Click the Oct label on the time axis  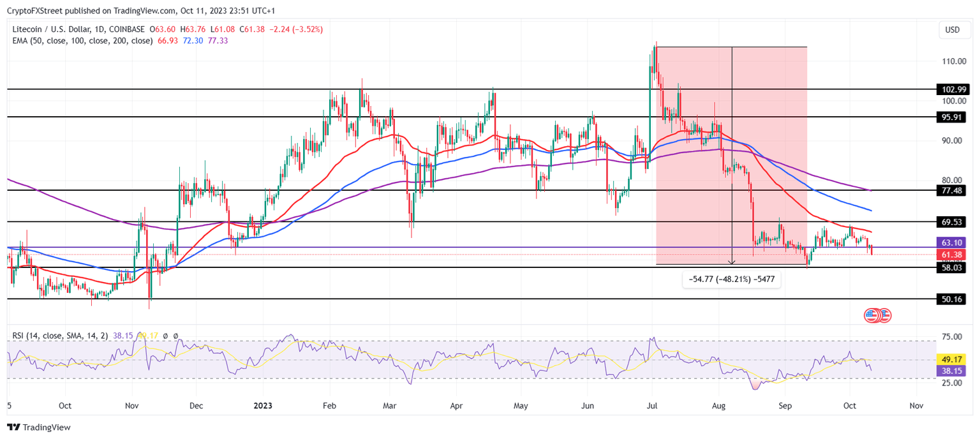[x=65, y=405]
